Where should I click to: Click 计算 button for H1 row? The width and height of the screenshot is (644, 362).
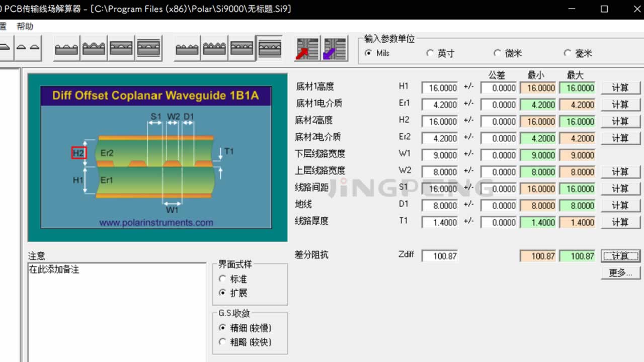620,87
